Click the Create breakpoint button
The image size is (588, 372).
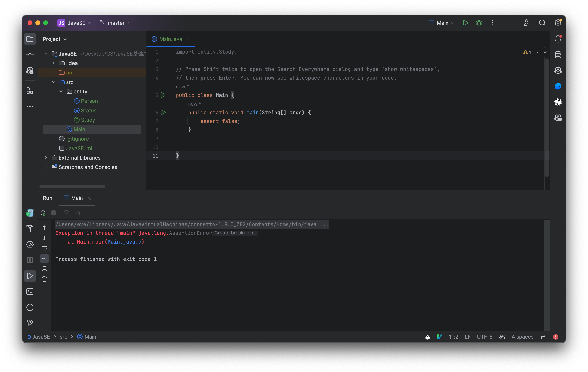point(235,233)
